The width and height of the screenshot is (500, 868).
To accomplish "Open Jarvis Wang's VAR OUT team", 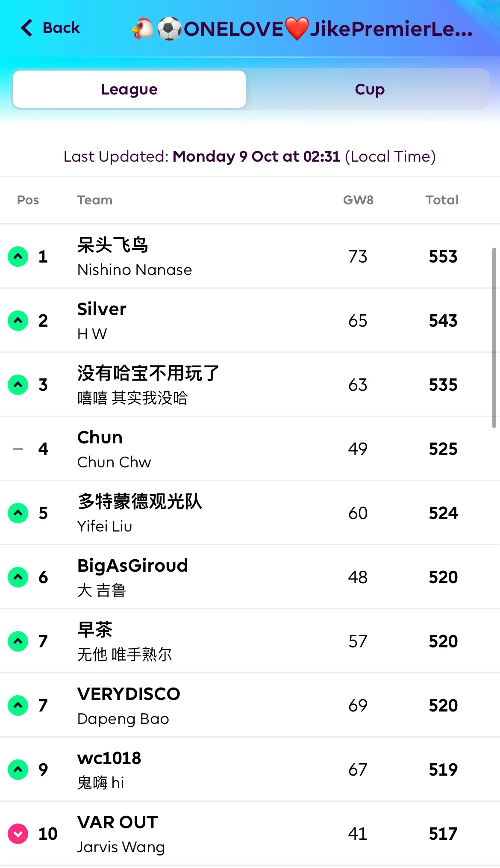I will click(121, 834).
